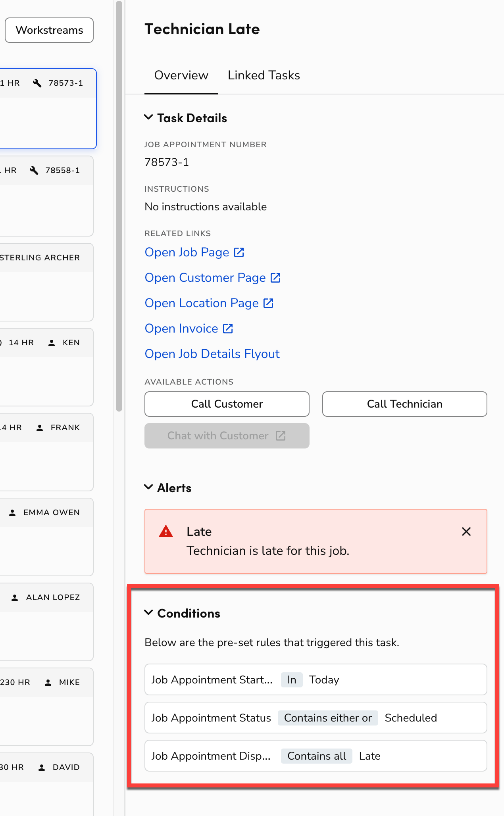Click the Call Technician button

pyautogui.click(x=405, y=404)
